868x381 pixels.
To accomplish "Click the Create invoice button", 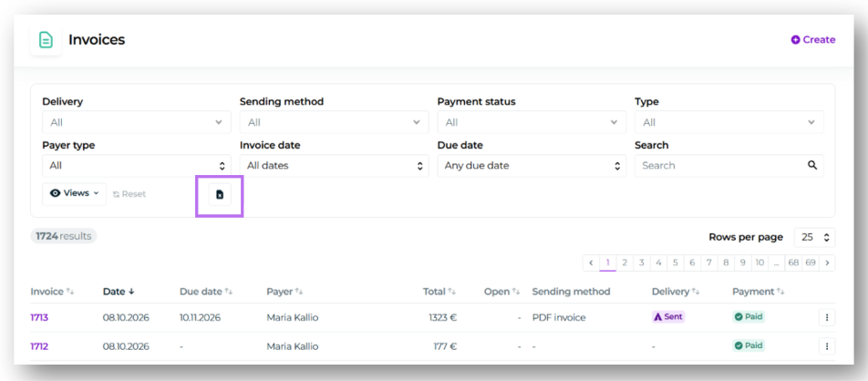I will (813, 40).
